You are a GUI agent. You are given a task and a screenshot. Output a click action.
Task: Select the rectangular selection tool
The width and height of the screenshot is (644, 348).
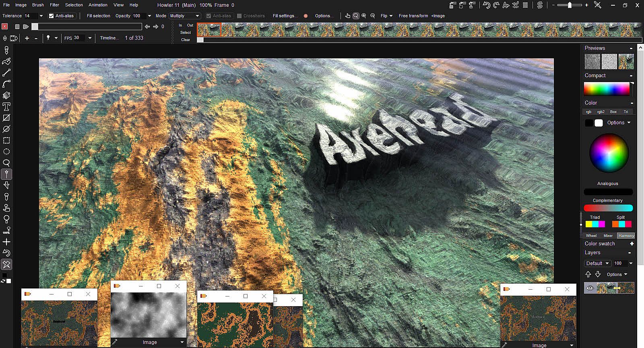6,140
